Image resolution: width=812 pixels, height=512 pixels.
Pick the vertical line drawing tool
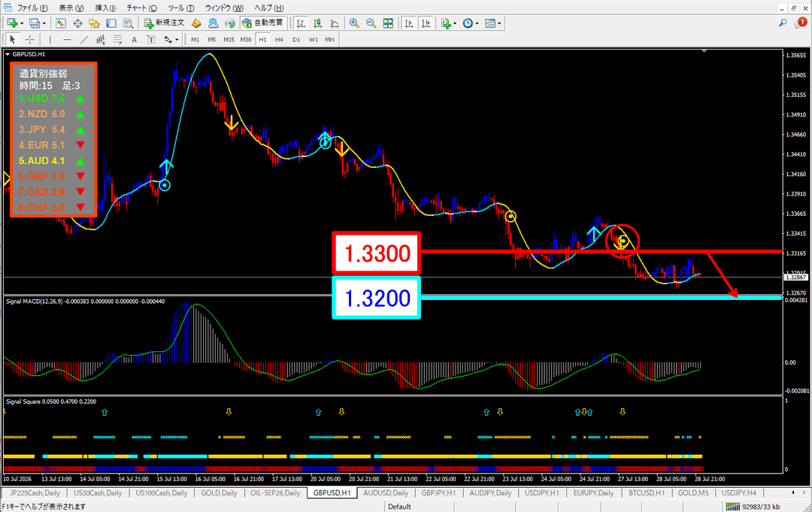pos(50,40)
